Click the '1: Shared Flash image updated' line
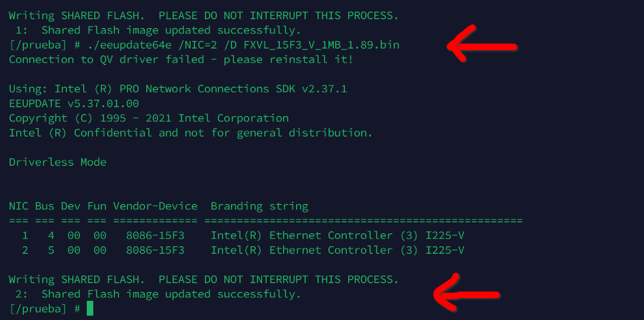Viewport: 644px width, 320px height. pos(158,30)
